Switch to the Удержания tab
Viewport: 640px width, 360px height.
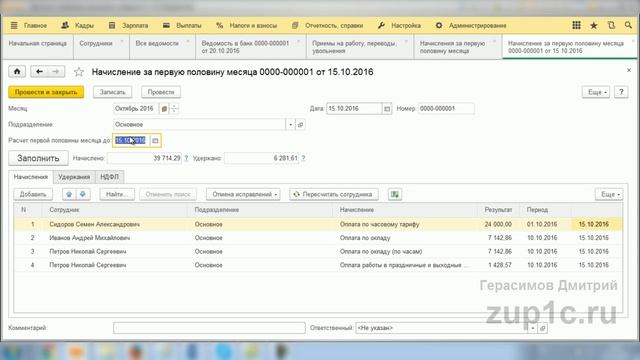(x=74, y=177)
